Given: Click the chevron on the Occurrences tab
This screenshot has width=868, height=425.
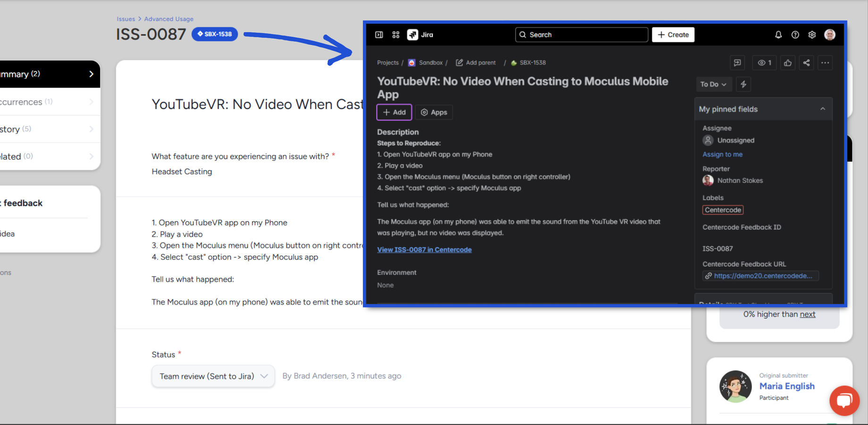Looking at the screenshot, I should click(x=91, y=102).
